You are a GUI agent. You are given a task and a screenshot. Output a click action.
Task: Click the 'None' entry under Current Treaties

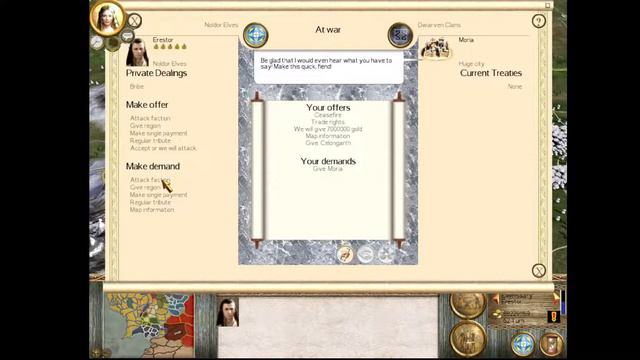[515, 87]
